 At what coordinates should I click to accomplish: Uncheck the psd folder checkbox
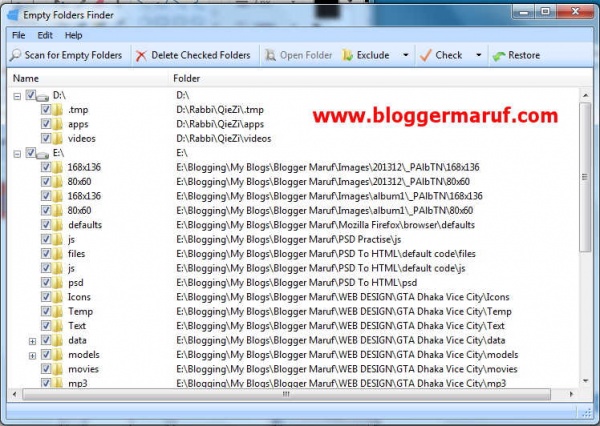46,282
